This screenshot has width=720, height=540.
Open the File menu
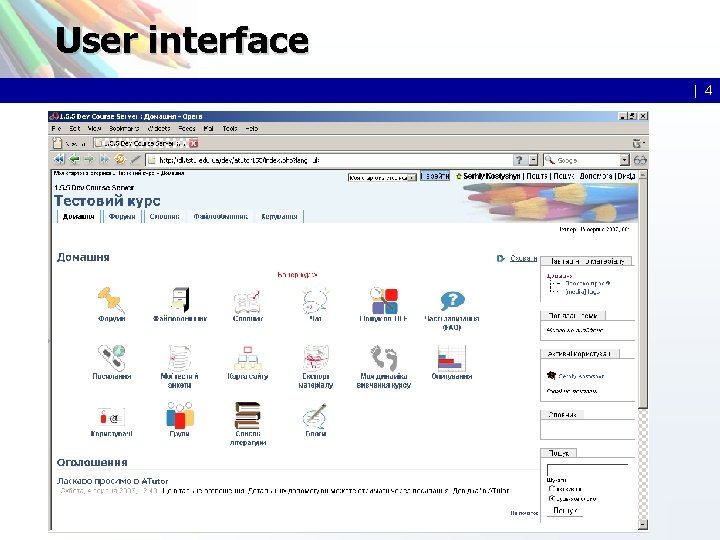[x=56, y=129]
